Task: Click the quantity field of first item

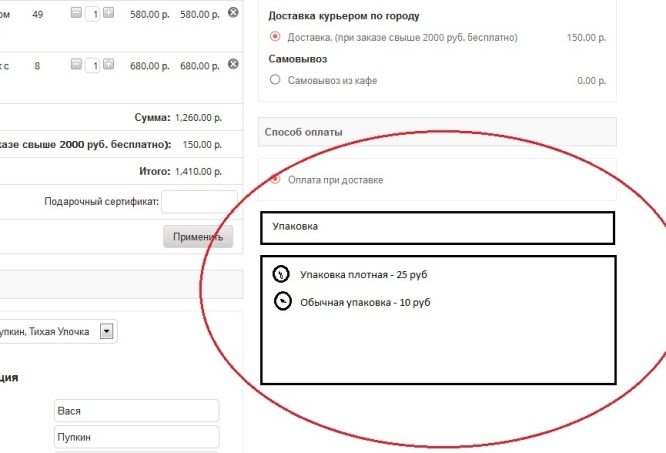Action: (x=92, y=14)
